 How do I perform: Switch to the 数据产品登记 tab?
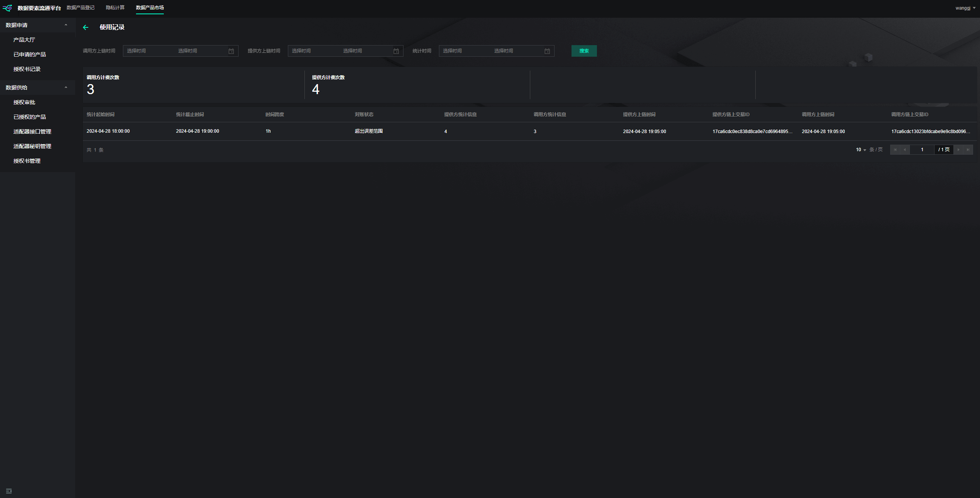tap(81, 8)
